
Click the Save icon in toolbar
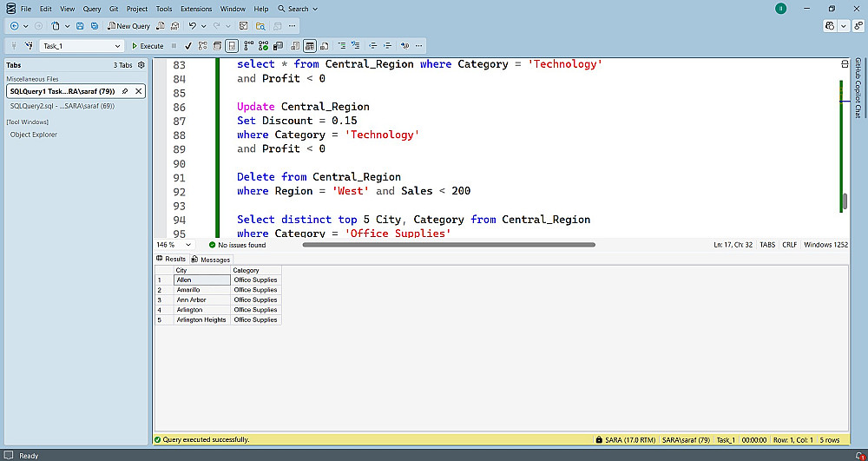point(81,26)
